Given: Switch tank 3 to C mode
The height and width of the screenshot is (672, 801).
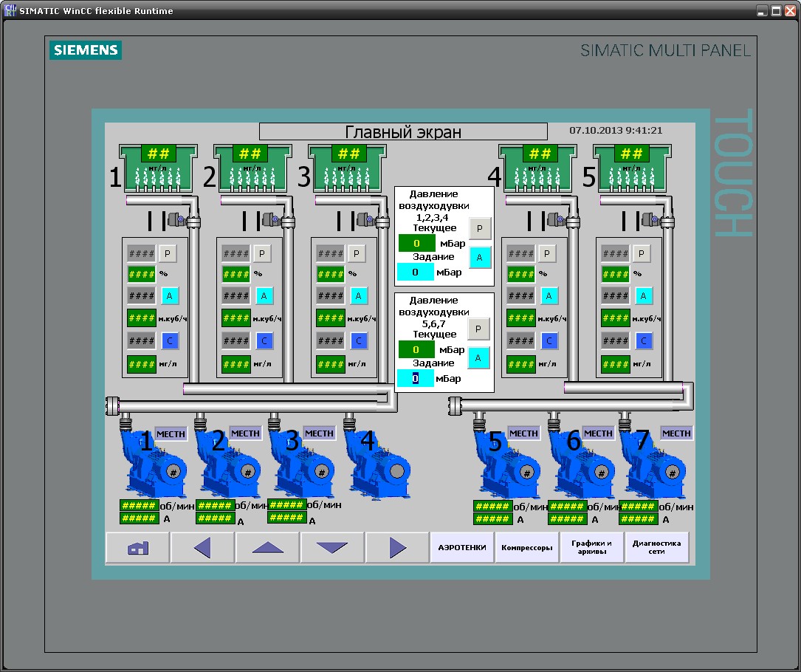Looking at the screenshot, I should click(x=359, y=341).
